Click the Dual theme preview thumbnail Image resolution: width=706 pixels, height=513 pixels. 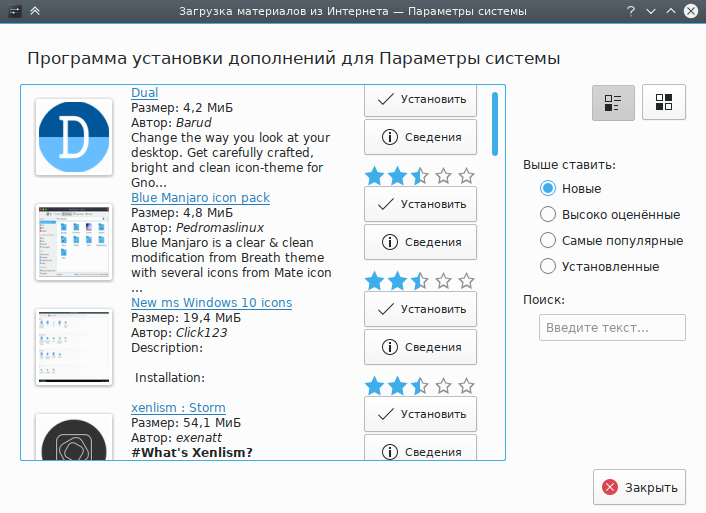click(x=74, y=137)
